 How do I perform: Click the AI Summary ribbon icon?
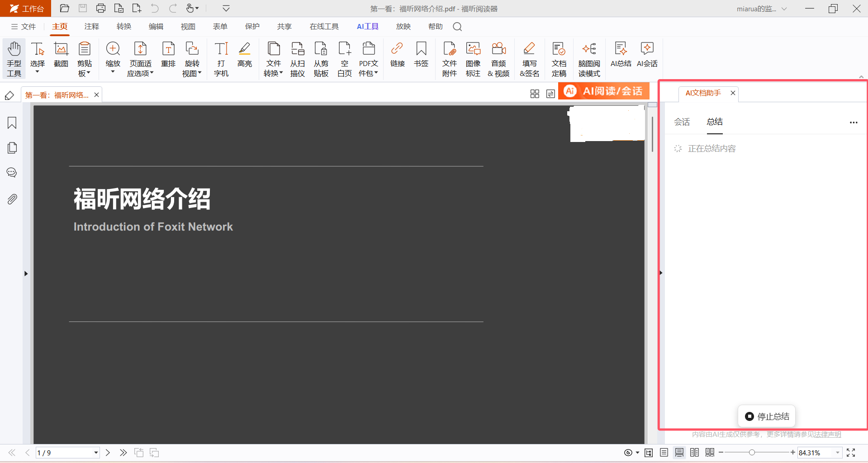621,55
